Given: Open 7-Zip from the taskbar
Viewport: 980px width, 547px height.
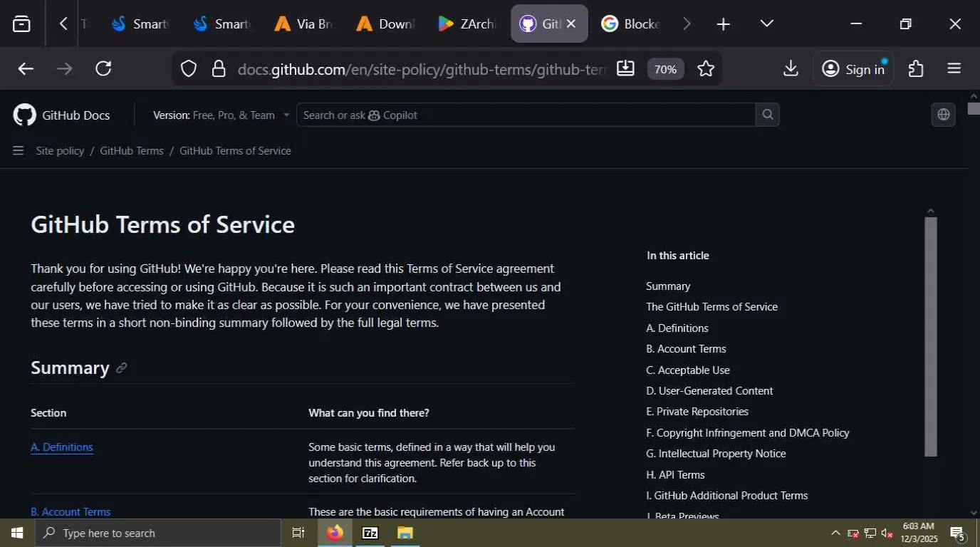Looking at the screenshot, I should [370, 533].
